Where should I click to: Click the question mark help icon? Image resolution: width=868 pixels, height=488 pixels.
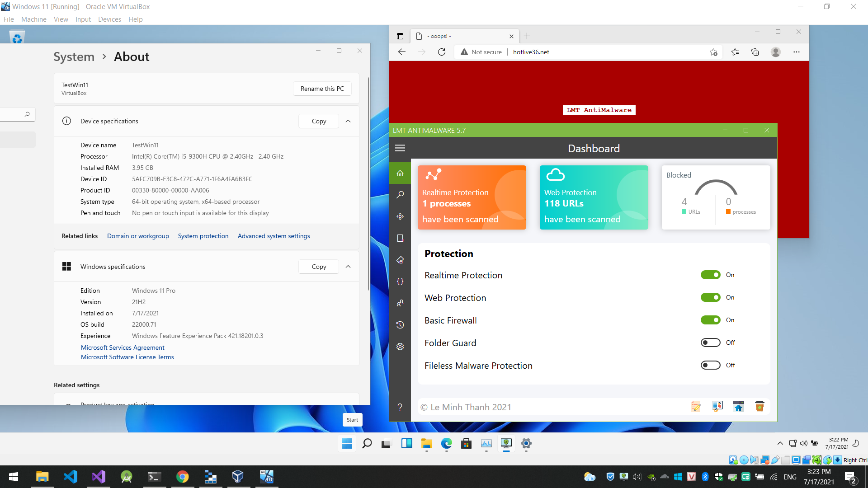400,407
